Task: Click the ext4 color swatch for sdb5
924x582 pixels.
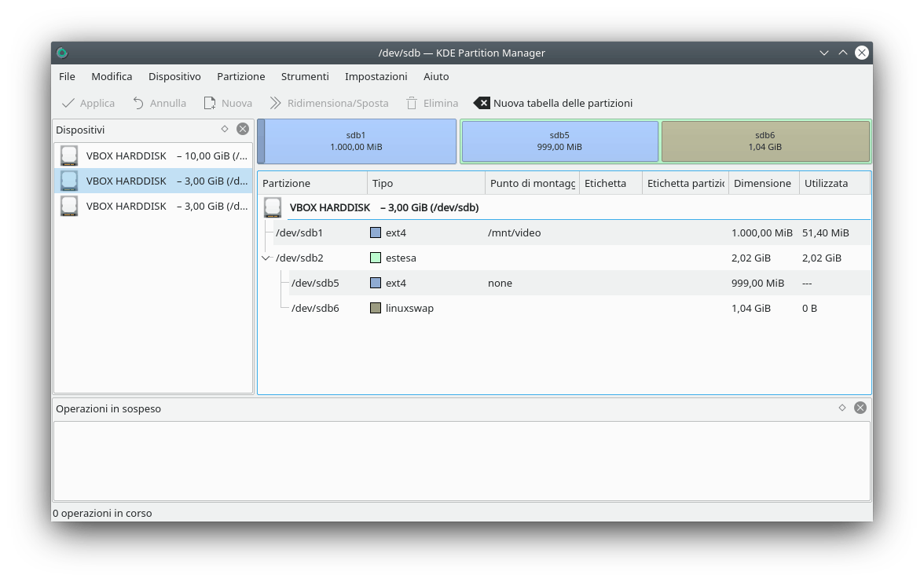Action: coord(376,283)
